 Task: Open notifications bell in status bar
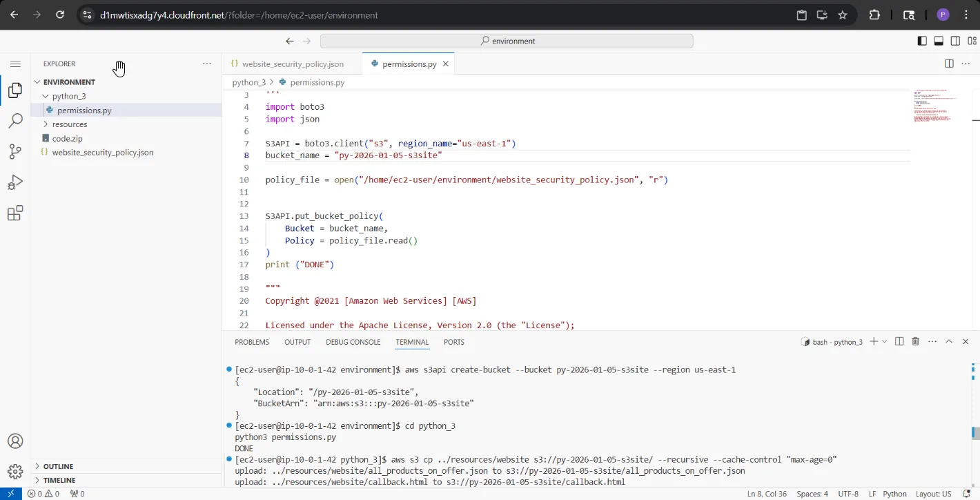(x=968, y=494)
